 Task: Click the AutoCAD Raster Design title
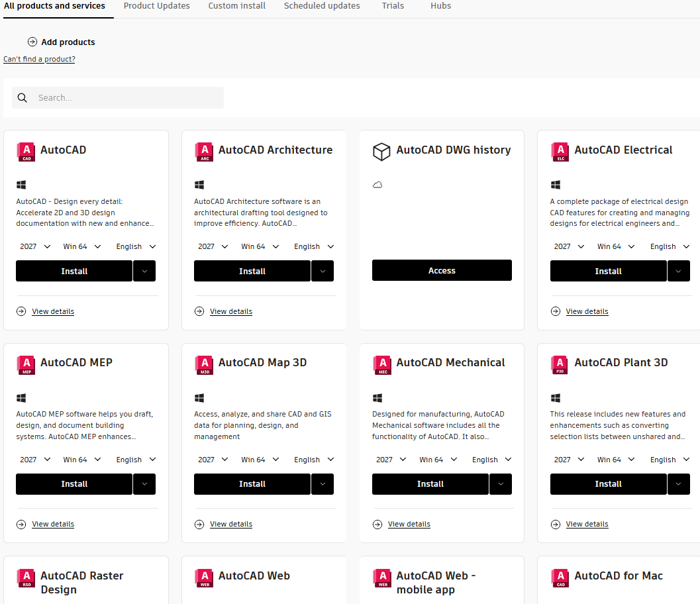tap(81, 583)
